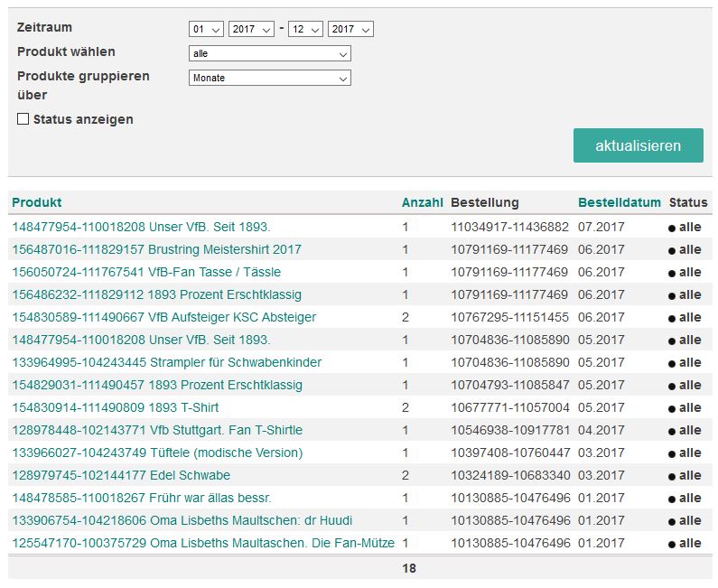Sort the table by the Anzahl column header
This screenshot has height=588, width=718.
422,202
